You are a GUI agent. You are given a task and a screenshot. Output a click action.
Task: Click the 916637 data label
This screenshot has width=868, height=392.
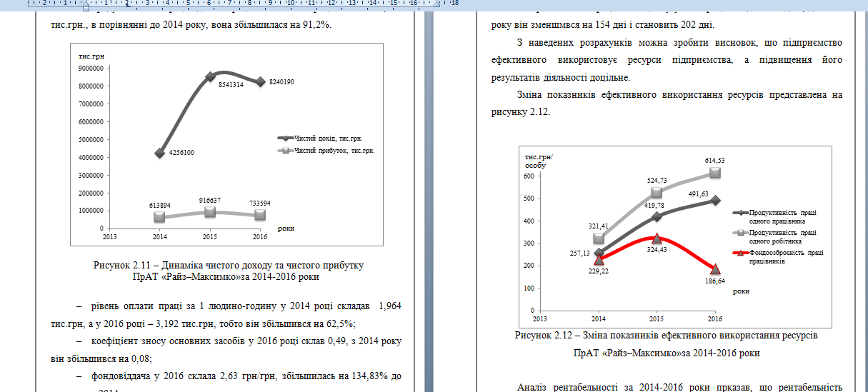[x=211, y=201]
